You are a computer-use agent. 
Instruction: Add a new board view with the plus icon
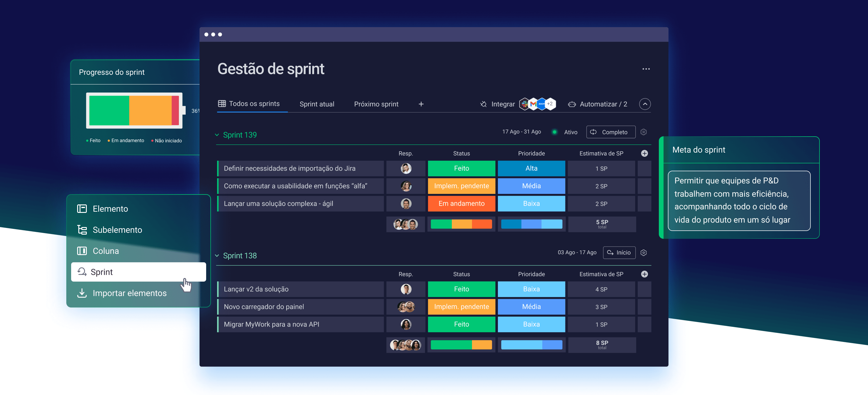(421, 104)
